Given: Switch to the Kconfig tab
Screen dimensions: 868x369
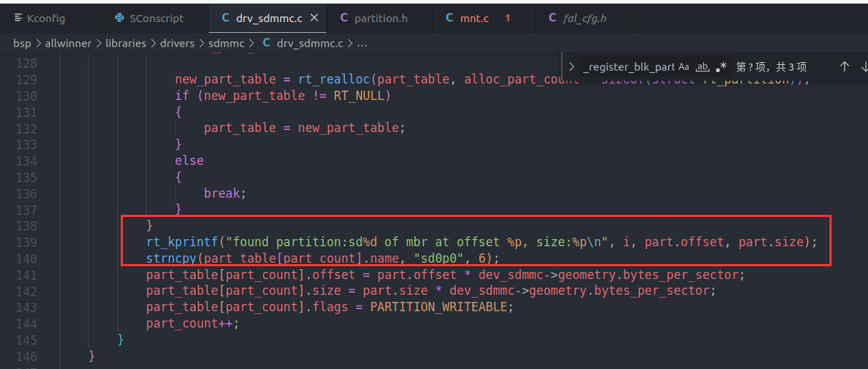Looking at the screenshot, I should pyautogui.click(x=44, y=18).
